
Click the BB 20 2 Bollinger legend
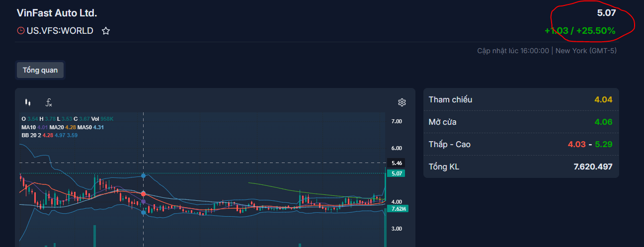[49, 135]
